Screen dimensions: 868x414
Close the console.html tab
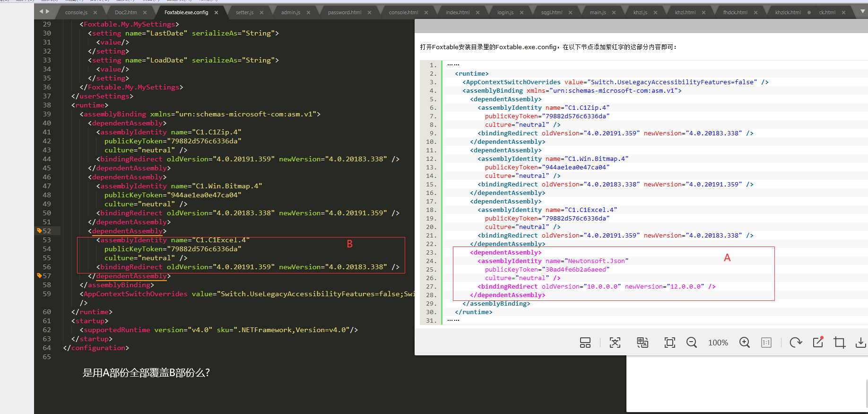coord(426,13)
